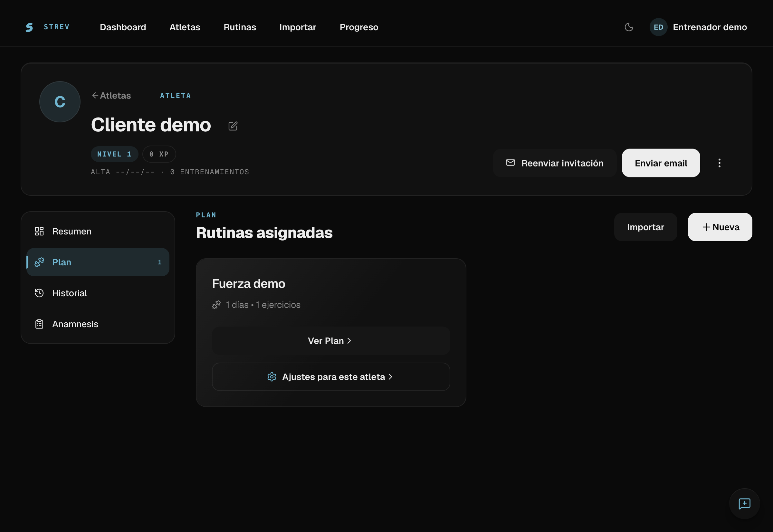The width and height of the screenshot is (773, 532).
Task: Open the Dashboard nav item
Action: tap(123, 27)
